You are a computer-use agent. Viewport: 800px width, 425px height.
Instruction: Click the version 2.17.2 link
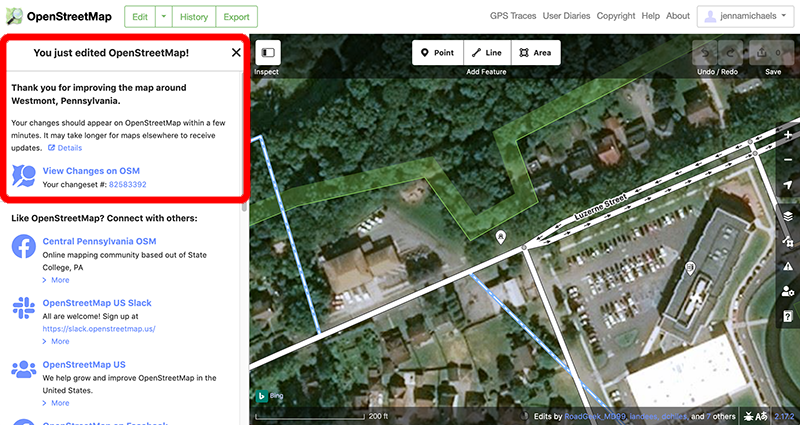[x=786, y=417]
